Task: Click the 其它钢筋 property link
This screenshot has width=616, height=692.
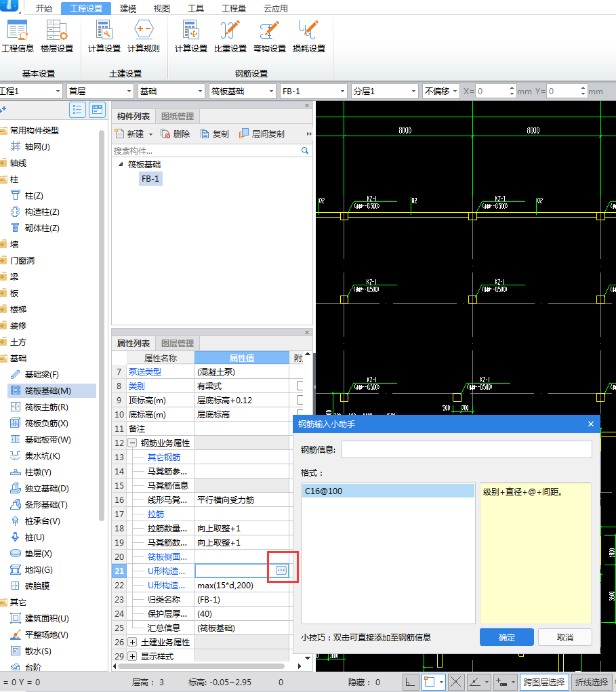Action: [x=164, y=457]
